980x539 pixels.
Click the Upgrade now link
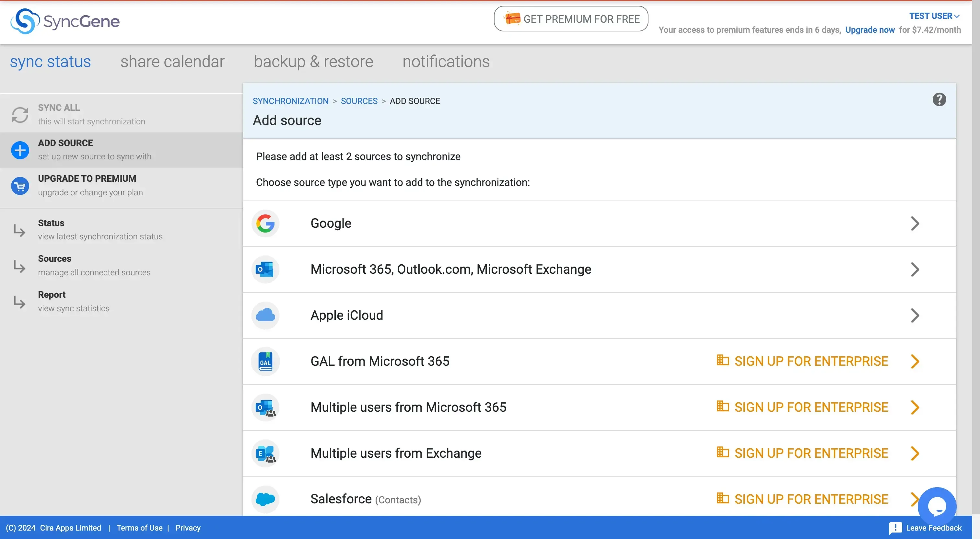click(x=870, y=30)
